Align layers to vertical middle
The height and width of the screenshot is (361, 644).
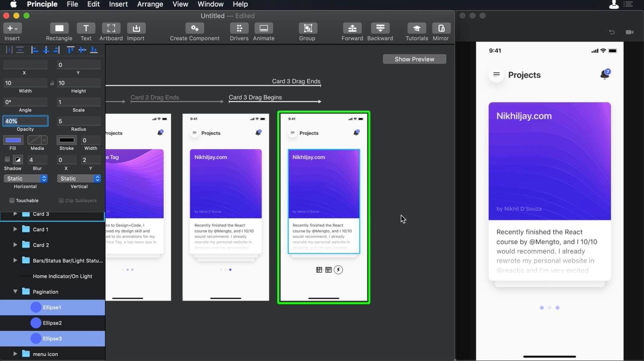click(x=82, y=50)
